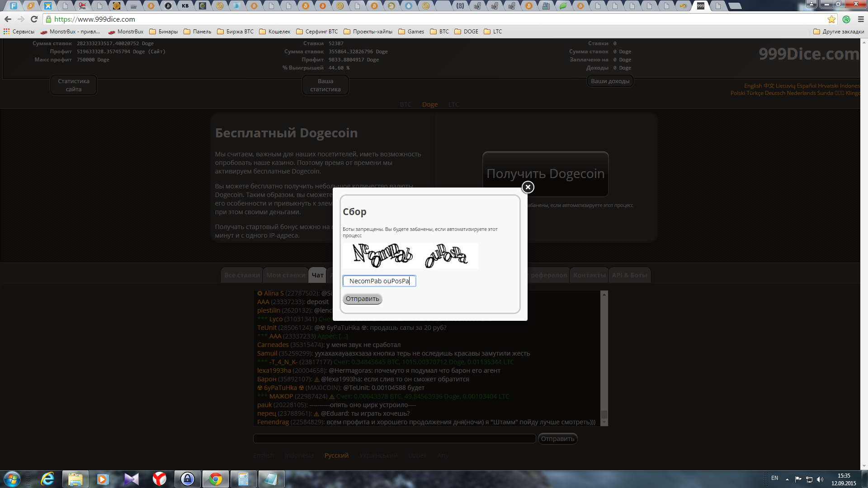The image size is (868, 488).
Task: Open Yandex browser taskbar icon
Action: click(x=159, y=479)
